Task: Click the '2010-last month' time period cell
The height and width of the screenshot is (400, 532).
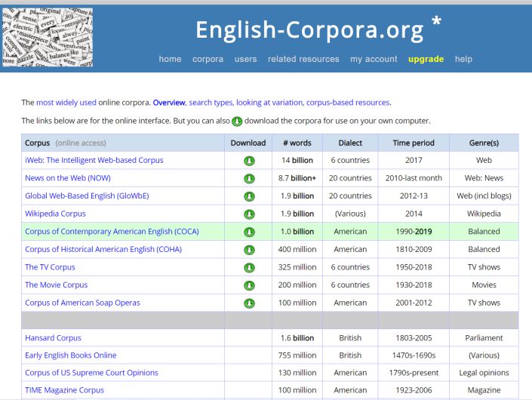Action: click(x=414, y=178)
